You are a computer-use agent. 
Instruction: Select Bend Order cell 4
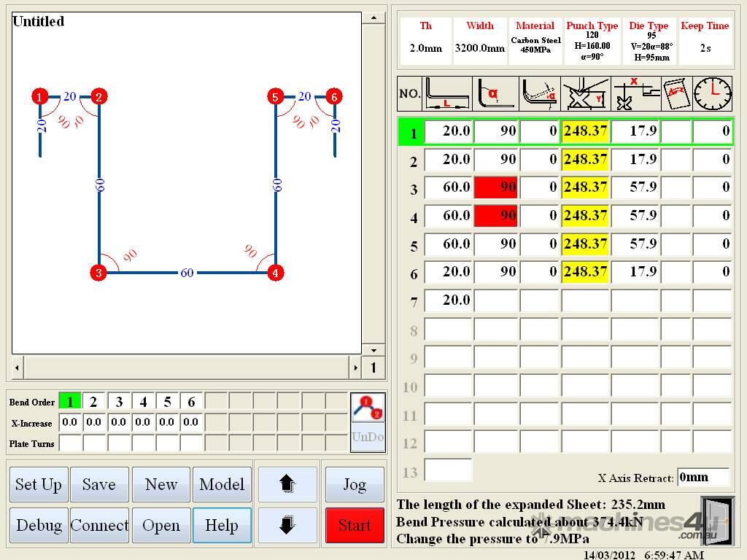(143, 402)
